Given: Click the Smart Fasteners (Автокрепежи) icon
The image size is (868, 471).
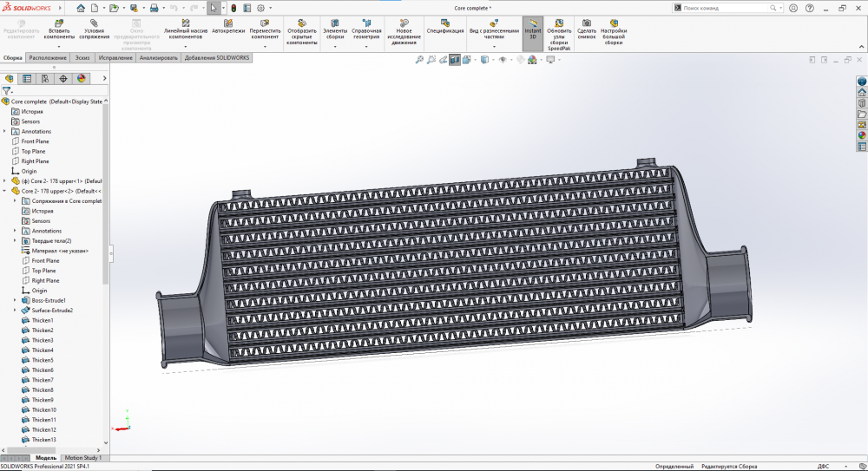Looking at the screenshot, I should (x=228, y=23).
